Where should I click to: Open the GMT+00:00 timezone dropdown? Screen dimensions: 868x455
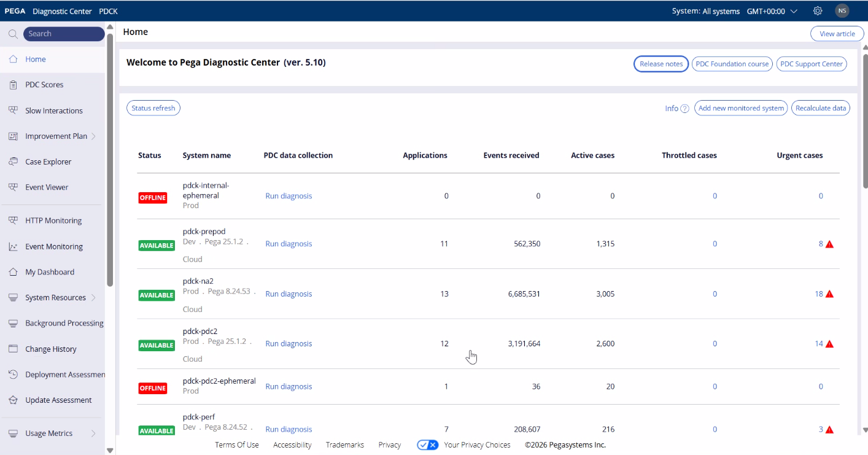pos(772,11)
